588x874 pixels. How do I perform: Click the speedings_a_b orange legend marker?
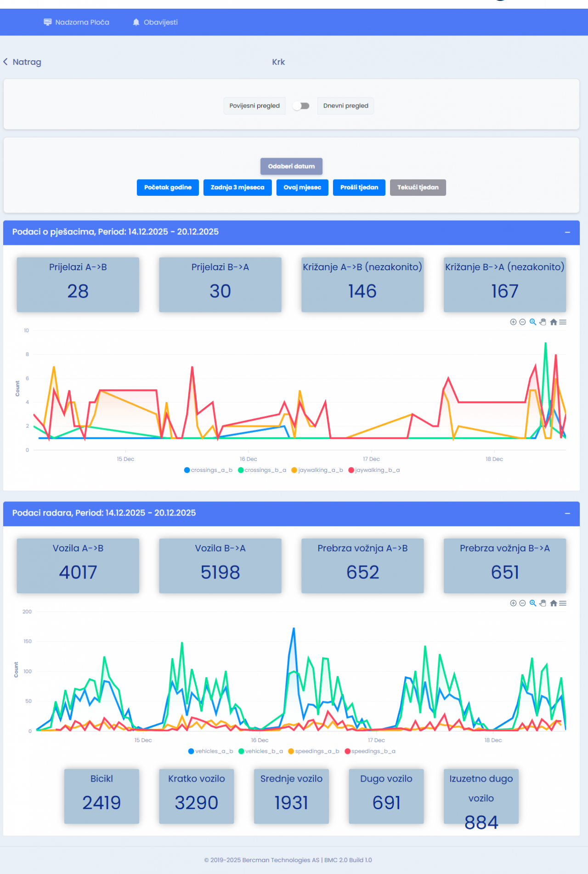291,751
